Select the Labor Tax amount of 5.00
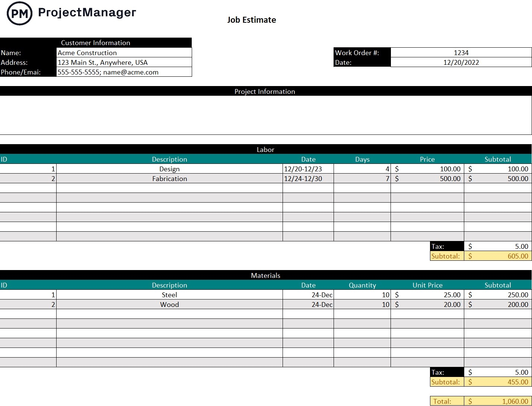 [x=498, y=246]
